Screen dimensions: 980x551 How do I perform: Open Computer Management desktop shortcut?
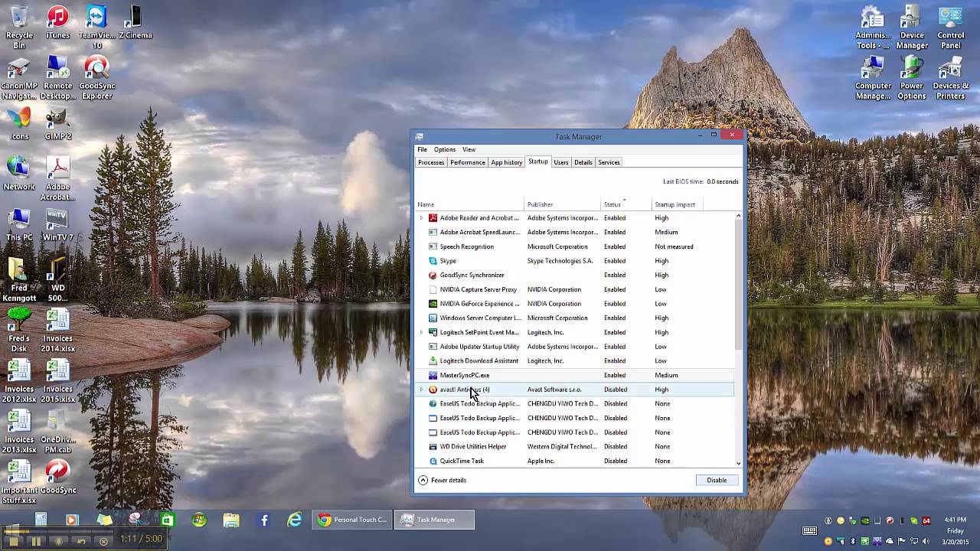(x=873, y=78)
